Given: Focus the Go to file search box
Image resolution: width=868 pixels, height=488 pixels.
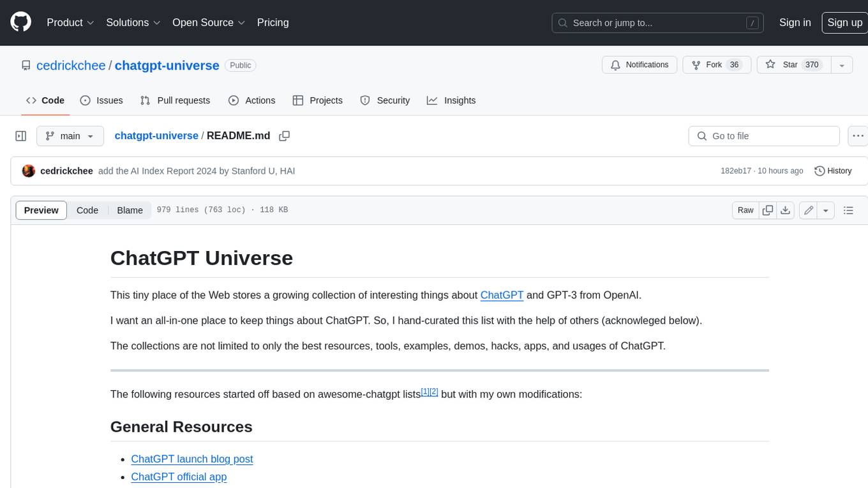Looking at the screenshot, I should click(x=764, y=136).
